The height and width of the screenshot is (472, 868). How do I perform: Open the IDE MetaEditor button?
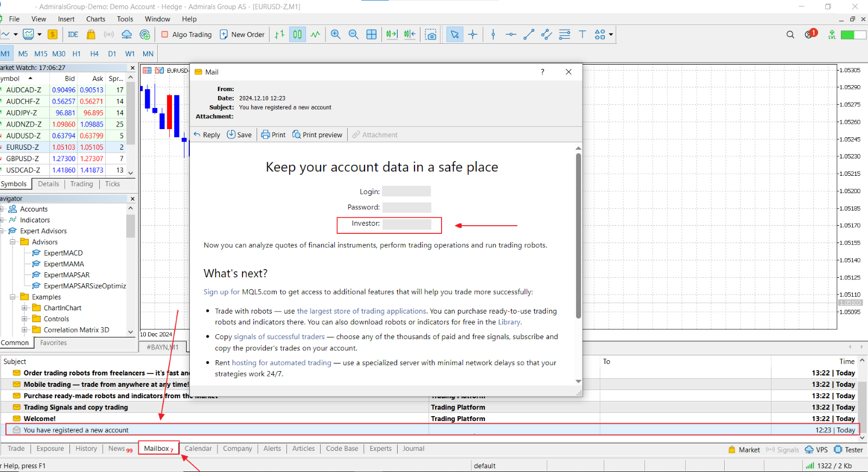tap(73, 35)
